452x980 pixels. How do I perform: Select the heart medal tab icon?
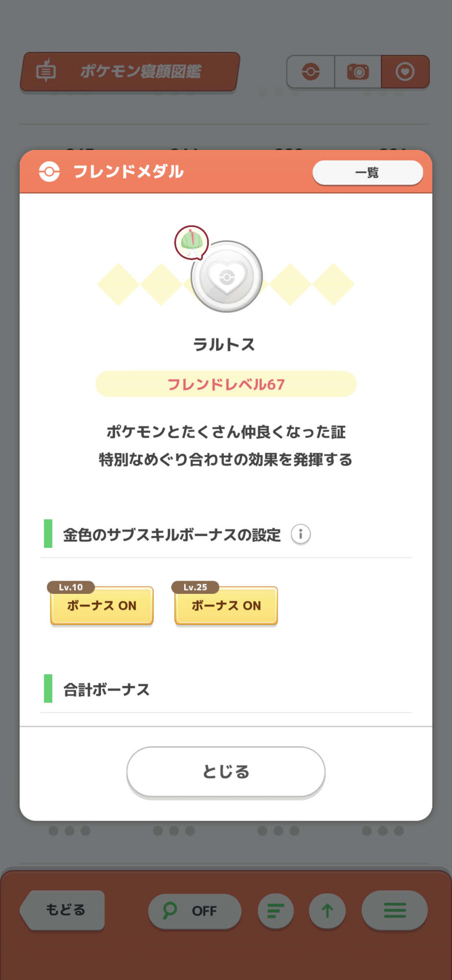click(x=405, y=72)
